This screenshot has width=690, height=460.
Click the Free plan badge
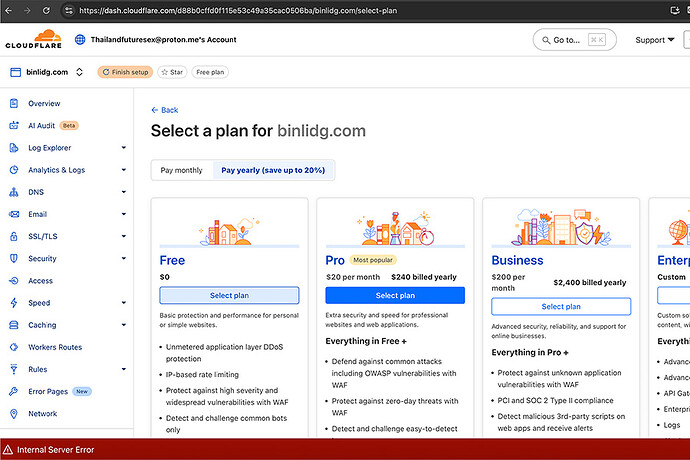tap(210, 72)
